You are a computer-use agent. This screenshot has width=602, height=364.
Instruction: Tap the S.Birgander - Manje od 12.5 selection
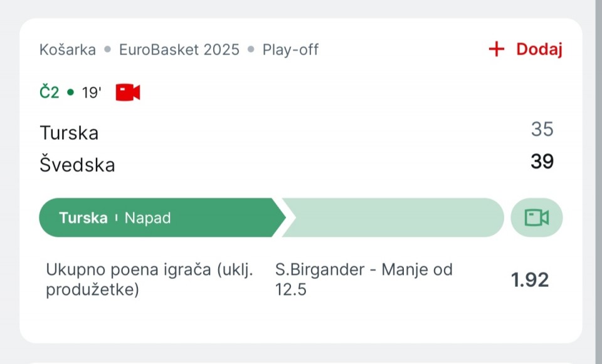364,279
